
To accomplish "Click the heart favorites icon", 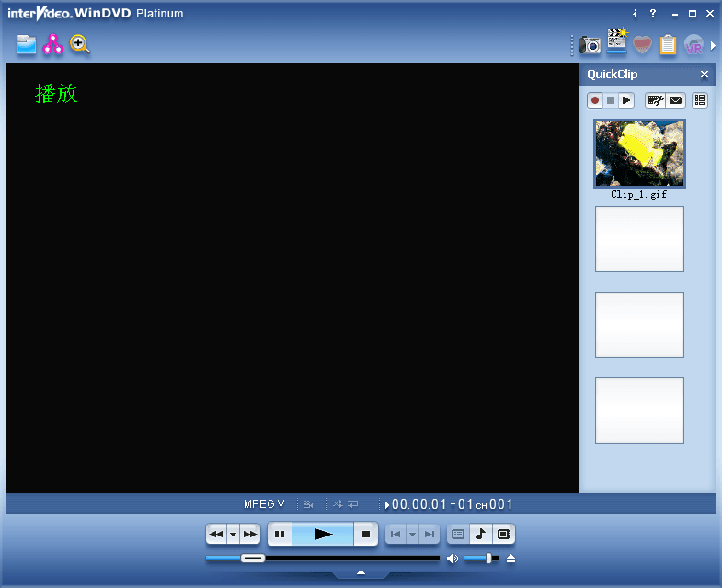I will click(x=642, y=44).
